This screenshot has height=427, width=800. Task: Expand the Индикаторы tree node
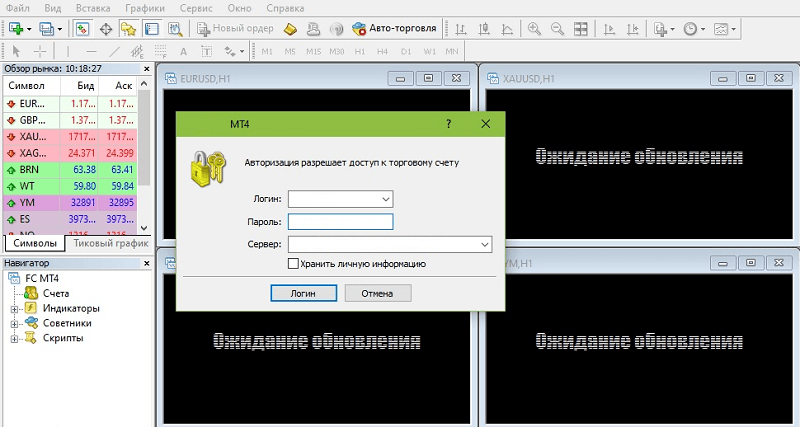[14, 309]
